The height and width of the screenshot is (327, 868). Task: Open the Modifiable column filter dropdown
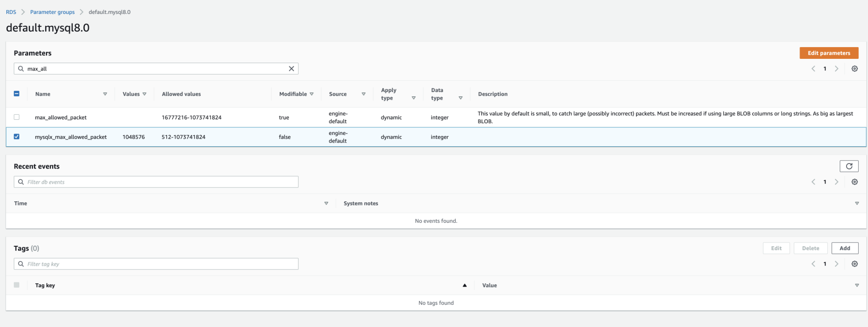click(312, 94)
